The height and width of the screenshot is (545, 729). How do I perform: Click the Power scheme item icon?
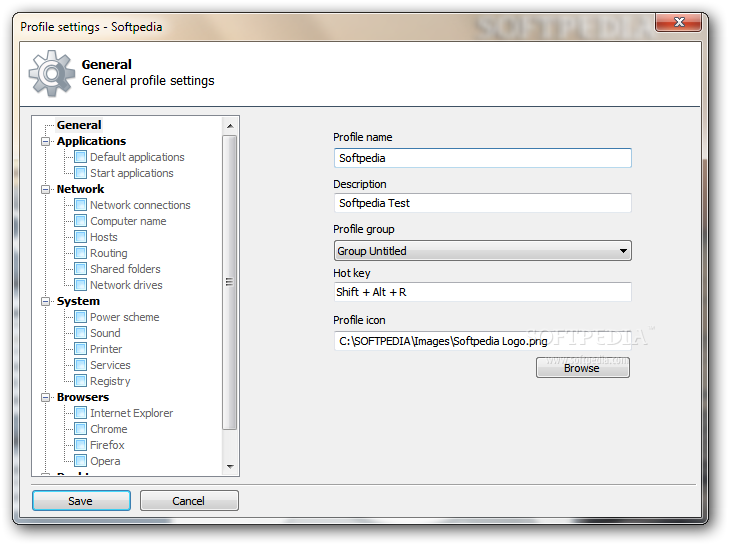tap(80, 317)
